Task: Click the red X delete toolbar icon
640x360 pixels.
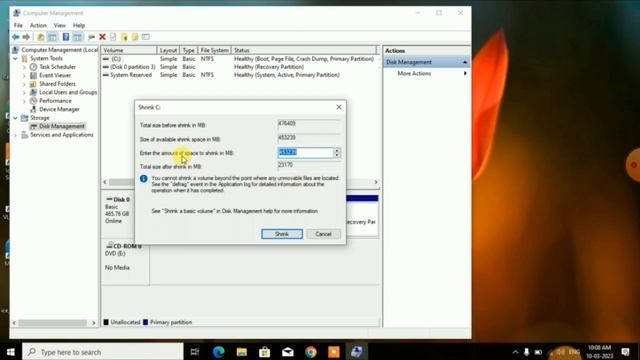Action: click(x=102, y=37)
